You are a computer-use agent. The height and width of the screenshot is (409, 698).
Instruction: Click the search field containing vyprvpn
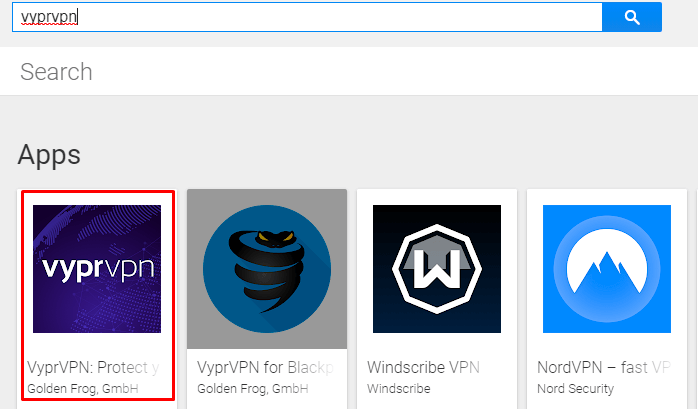[x=307, y=17]
